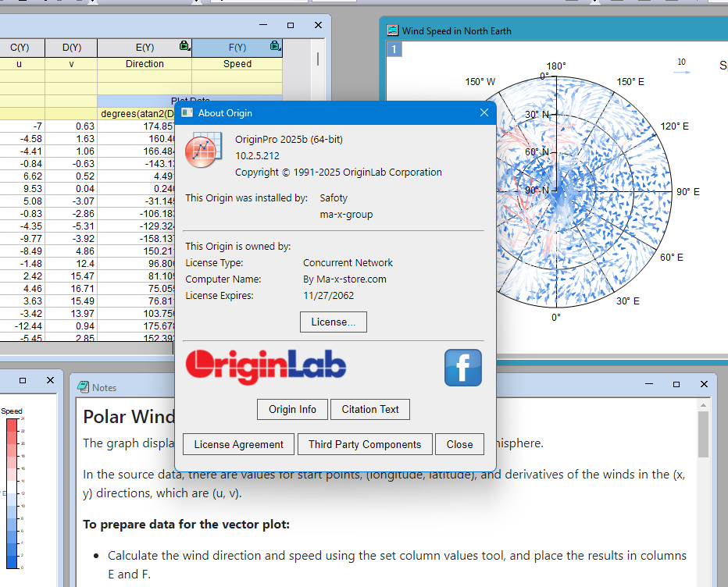The height and width of the screenshot is (587, 728).
Task: Click the OriginPro app icon in the dialog
Action: point(203,149)
